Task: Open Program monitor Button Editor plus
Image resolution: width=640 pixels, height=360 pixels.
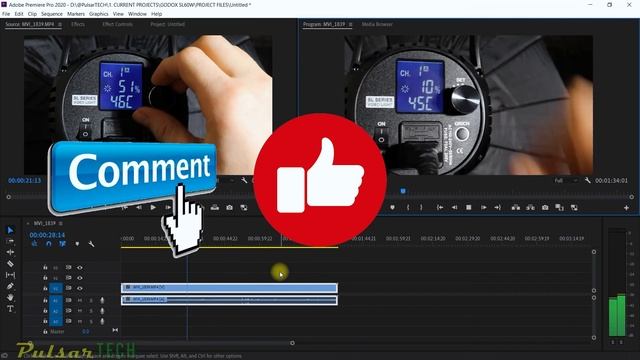Action: 626,208
